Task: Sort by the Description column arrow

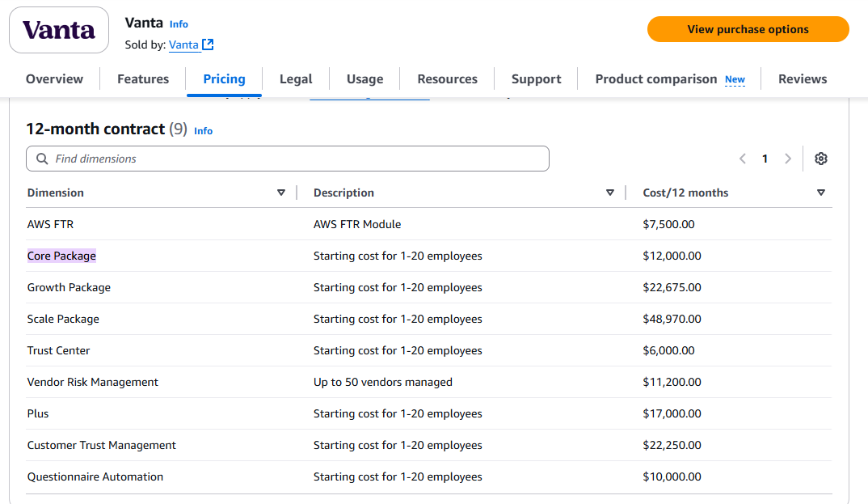Action: click(610, 193)
